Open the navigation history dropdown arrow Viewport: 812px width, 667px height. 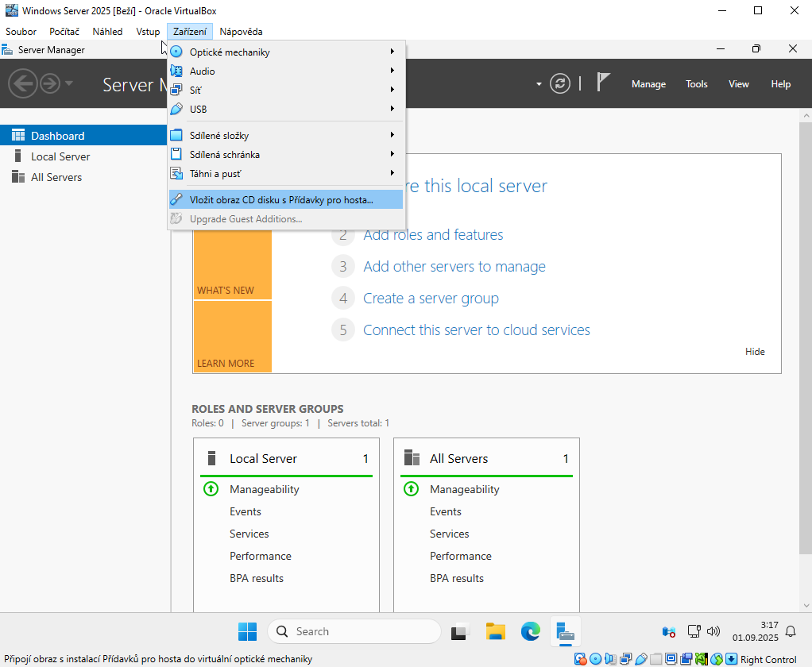tap(69, 83)
